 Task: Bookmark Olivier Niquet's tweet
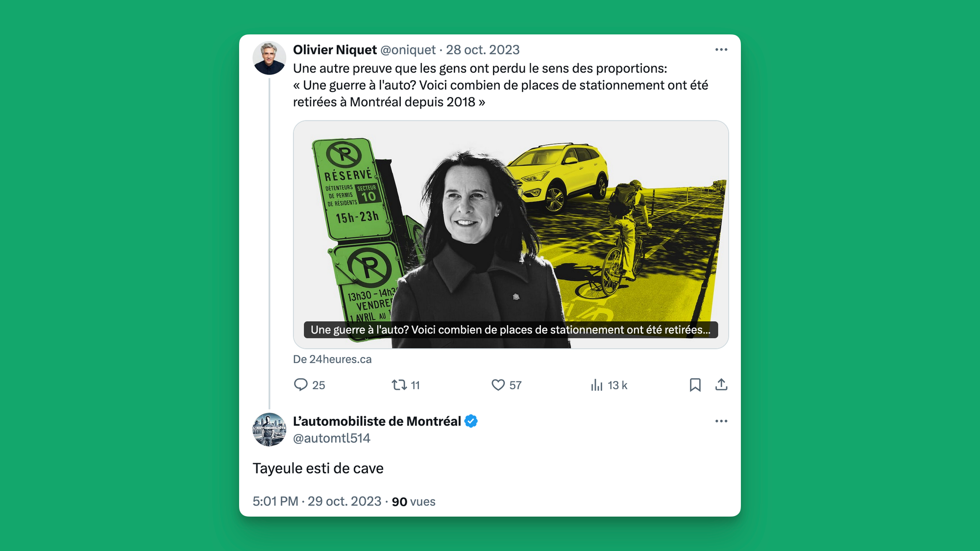[x=695, y=385]
